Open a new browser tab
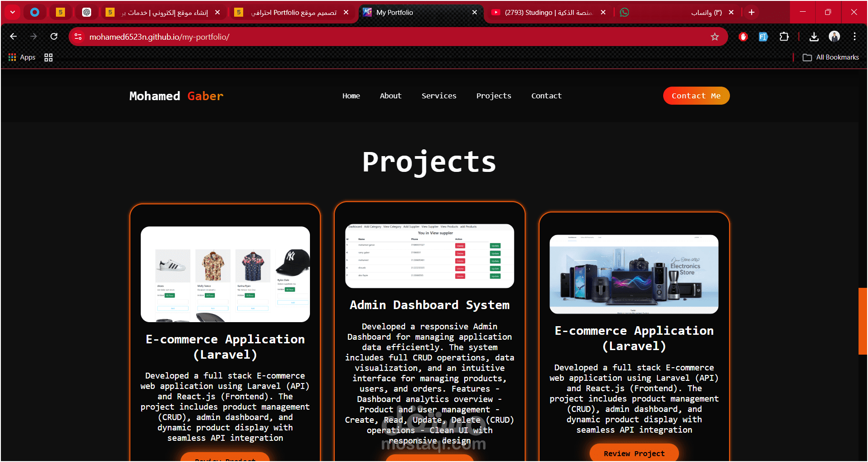Viewport: 868px width, 462px height. point(752,12)
